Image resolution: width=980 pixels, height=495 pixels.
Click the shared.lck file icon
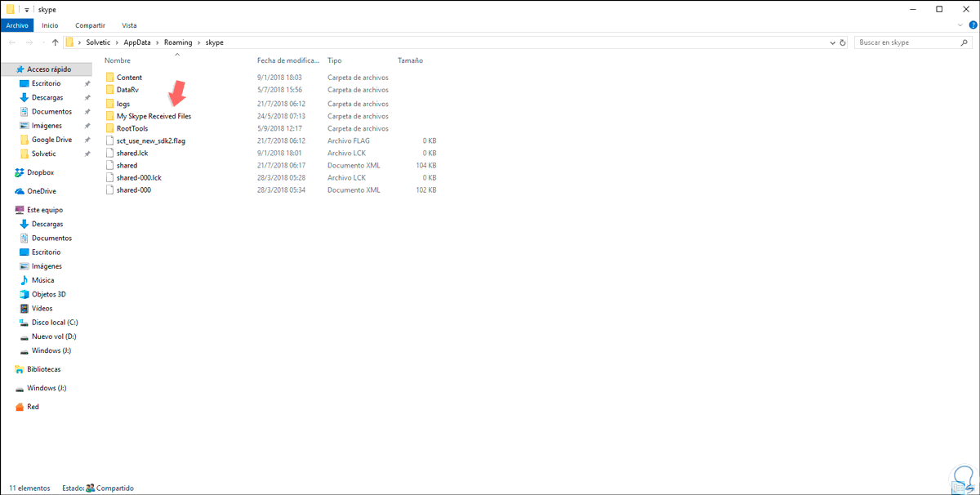coord(109,153)
